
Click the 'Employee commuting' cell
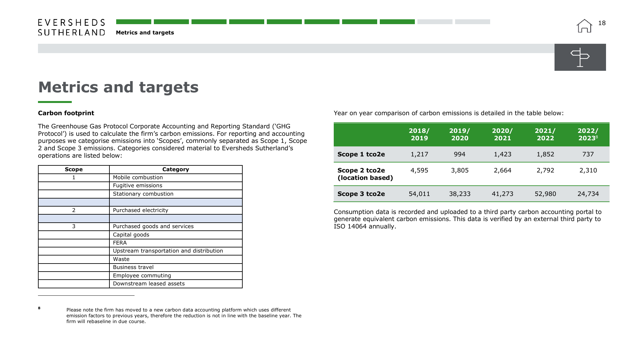tap(176, 276)
